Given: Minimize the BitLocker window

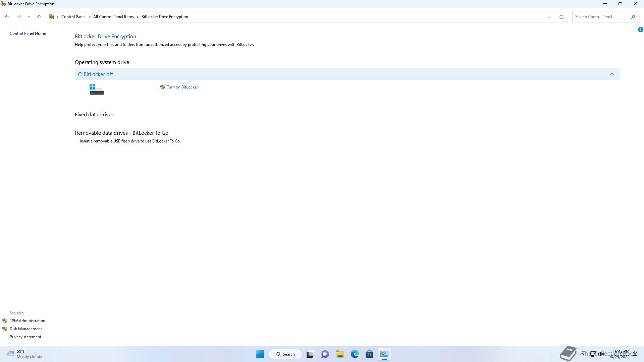Looking at the screenshot, I should [x=605, y=4].
